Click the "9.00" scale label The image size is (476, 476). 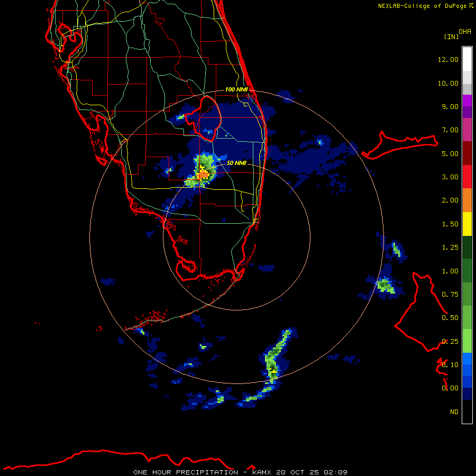coord(450,106)
